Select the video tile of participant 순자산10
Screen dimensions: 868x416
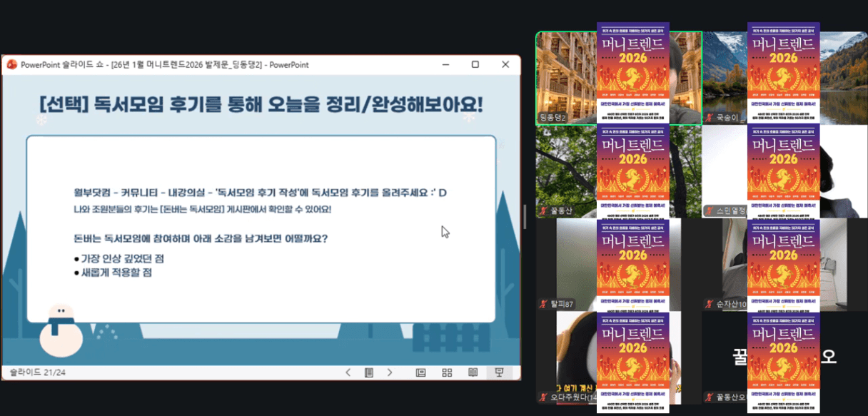coord(786,265)
